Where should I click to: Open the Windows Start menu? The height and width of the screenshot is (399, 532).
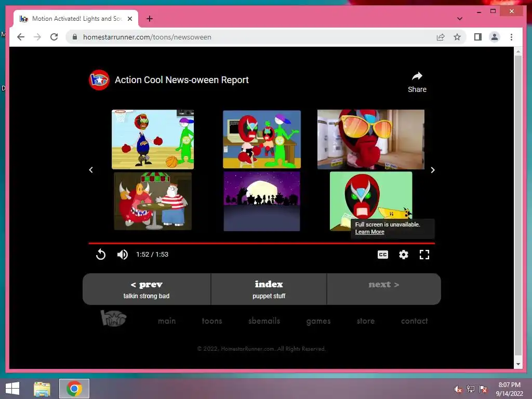tap(12, 389)
